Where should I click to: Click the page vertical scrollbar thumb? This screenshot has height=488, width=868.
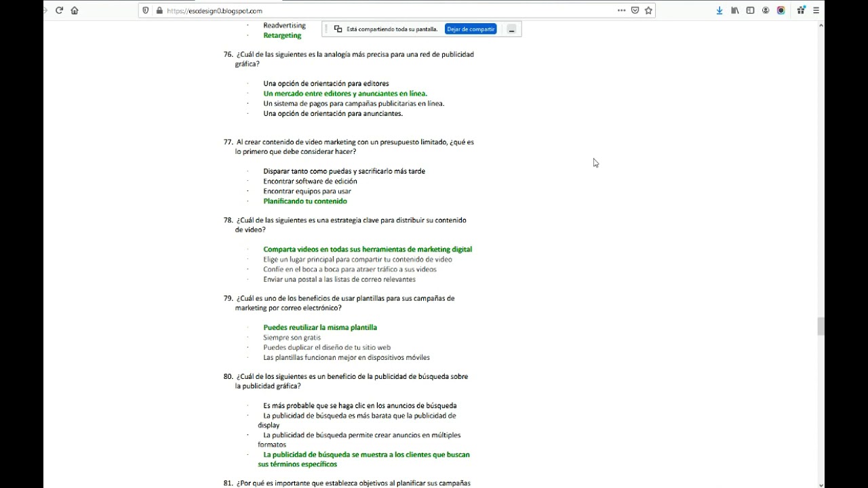pos(821,326)
